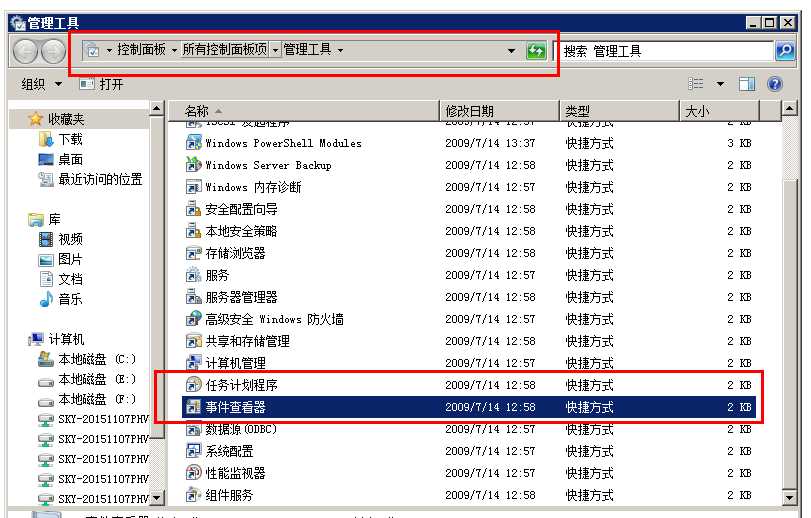Image resolution: width=811 pixels, height=518 pixels.
Task: Sort by the 大小 column header
Action: point(719,111)
